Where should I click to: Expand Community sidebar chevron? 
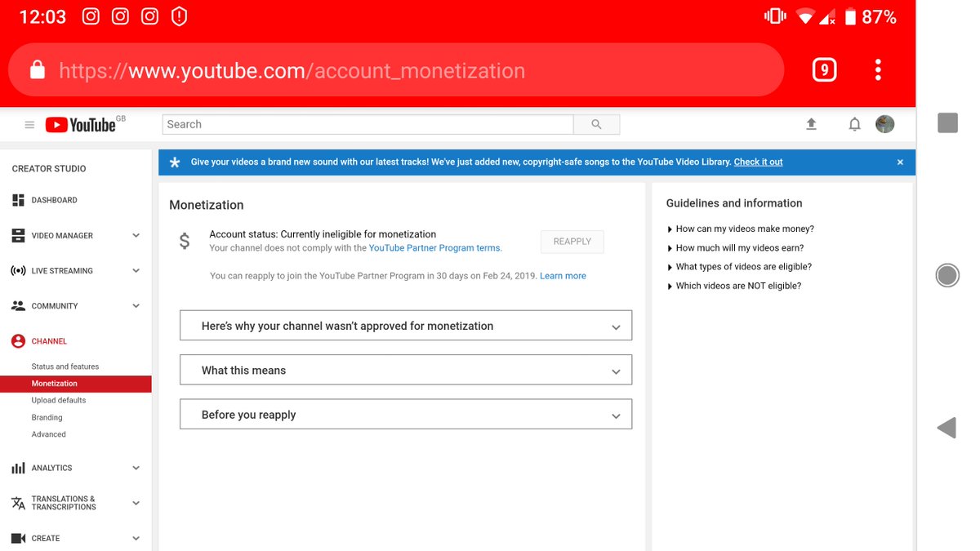pos(136,306)
